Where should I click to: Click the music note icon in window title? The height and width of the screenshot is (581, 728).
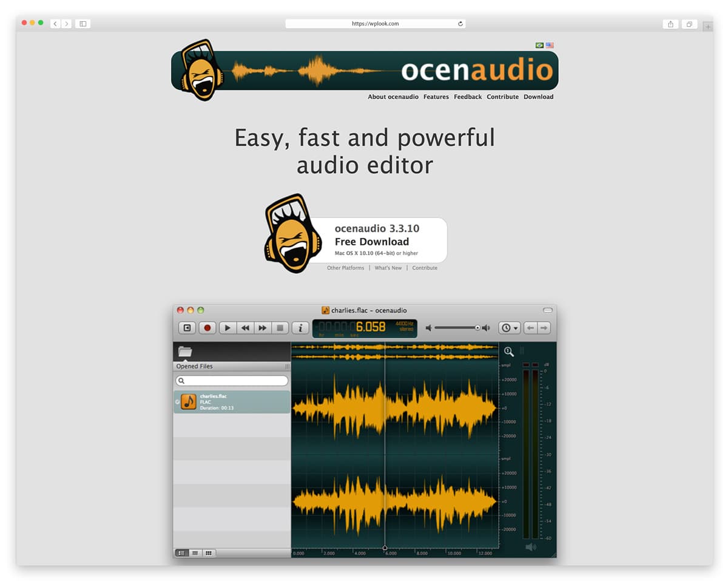[325, 310]
